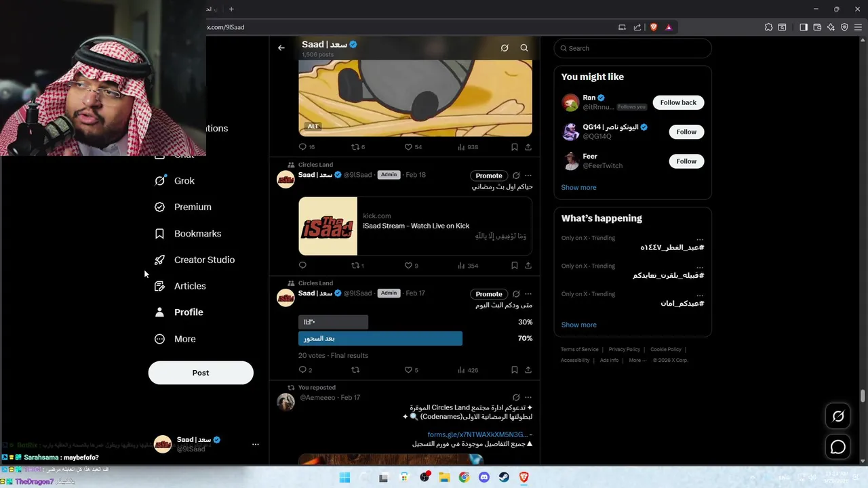This screenshot has width=868, height=488.
Task: Click the Grok icon in profile header
Action: point(505,48)
